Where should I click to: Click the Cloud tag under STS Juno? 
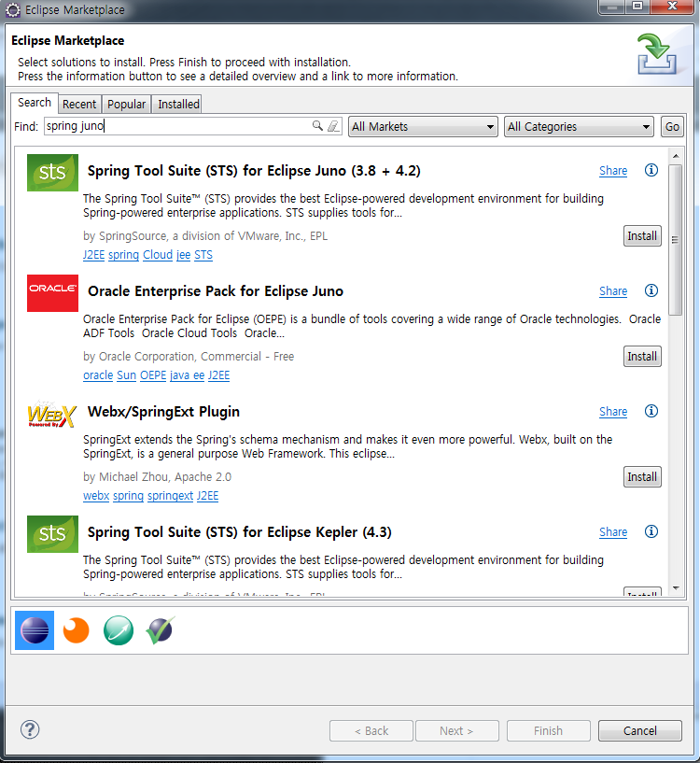click(158, 255)
